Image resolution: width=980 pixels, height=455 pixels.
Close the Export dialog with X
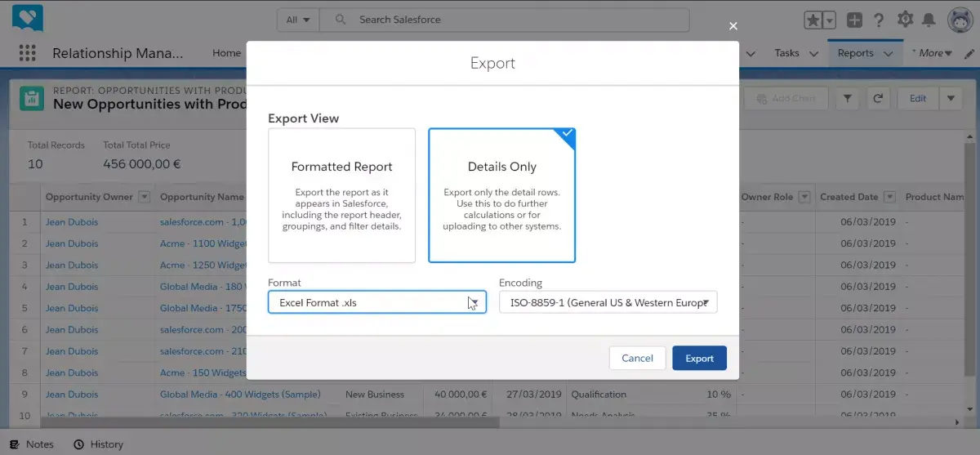(733, 26)
